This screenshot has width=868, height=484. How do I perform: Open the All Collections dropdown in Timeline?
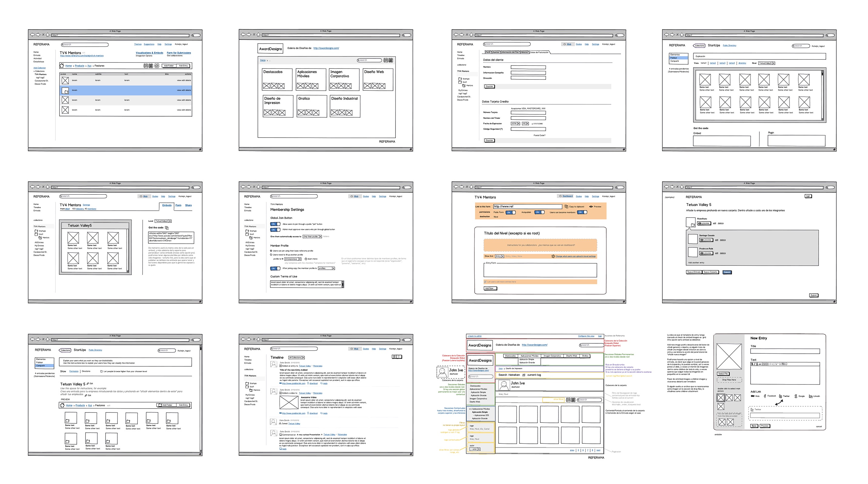click(296, 357)
